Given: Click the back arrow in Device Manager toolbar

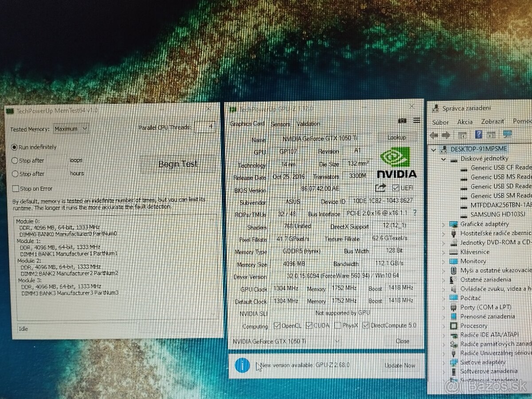Looking at the screenshot, I should coord(434,134).
